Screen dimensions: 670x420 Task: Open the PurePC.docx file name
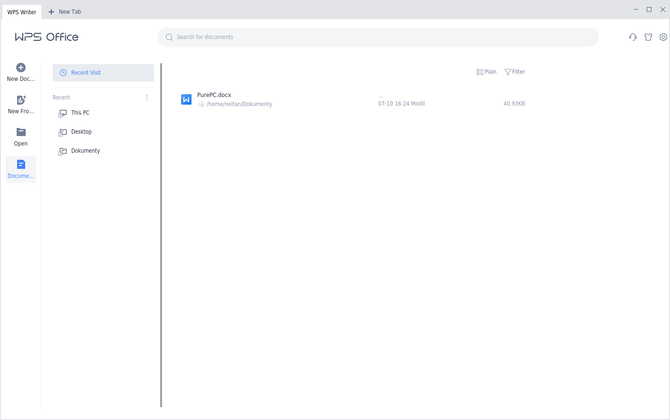[x=214, y=95]
